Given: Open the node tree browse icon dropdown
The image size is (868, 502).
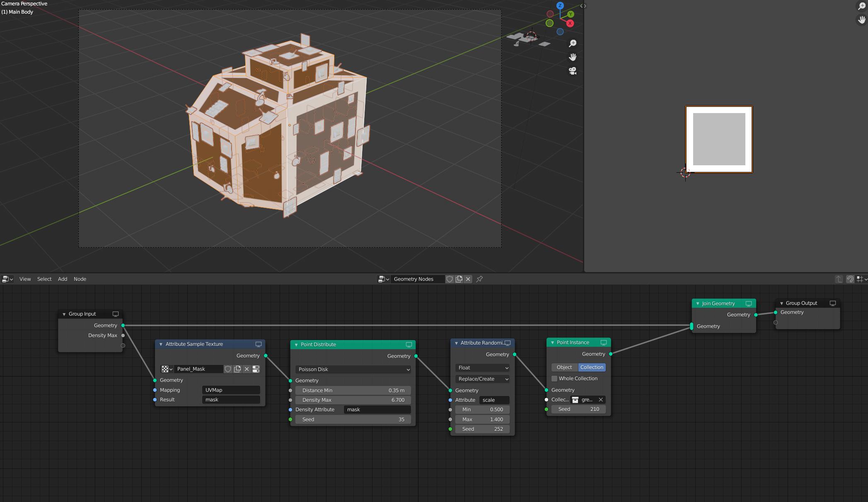Looking at the screenshot, I should (383, 279).
